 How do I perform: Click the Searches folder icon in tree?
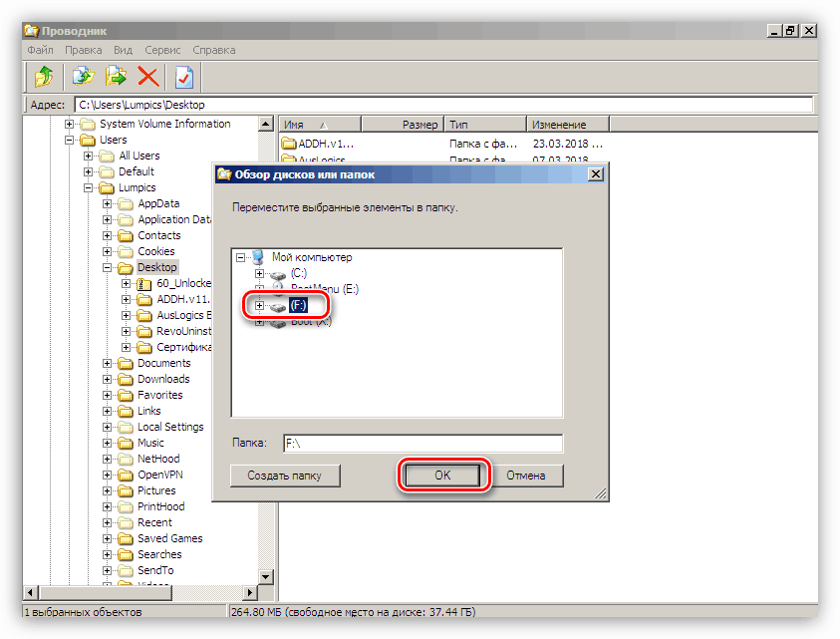click(x=126, y=555)
